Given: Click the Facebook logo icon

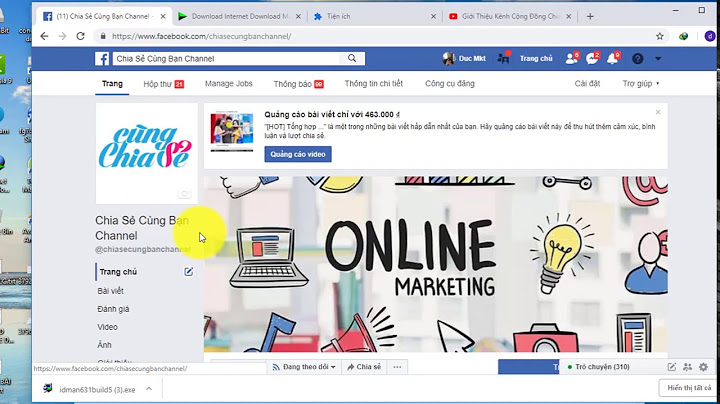Looking at the screenshot, I should coord(102,58).
